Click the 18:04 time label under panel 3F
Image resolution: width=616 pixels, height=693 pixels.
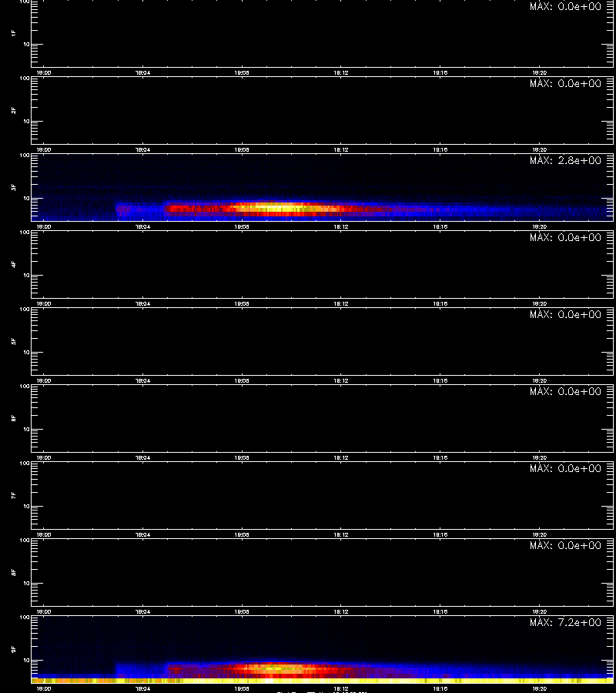tap(142, 226)
